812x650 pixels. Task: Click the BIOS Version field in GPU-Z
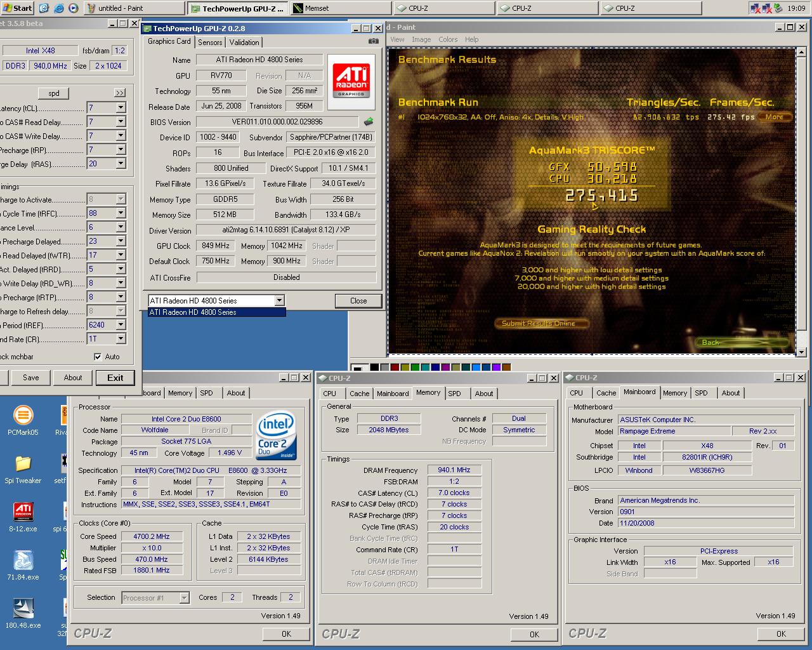(x=278, y=121)
